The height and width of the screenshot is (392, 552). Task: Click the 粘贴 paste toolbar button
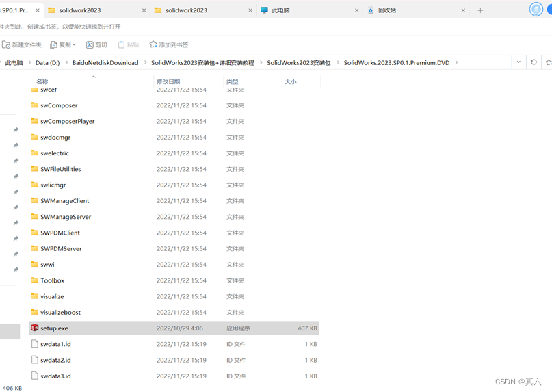129,44
